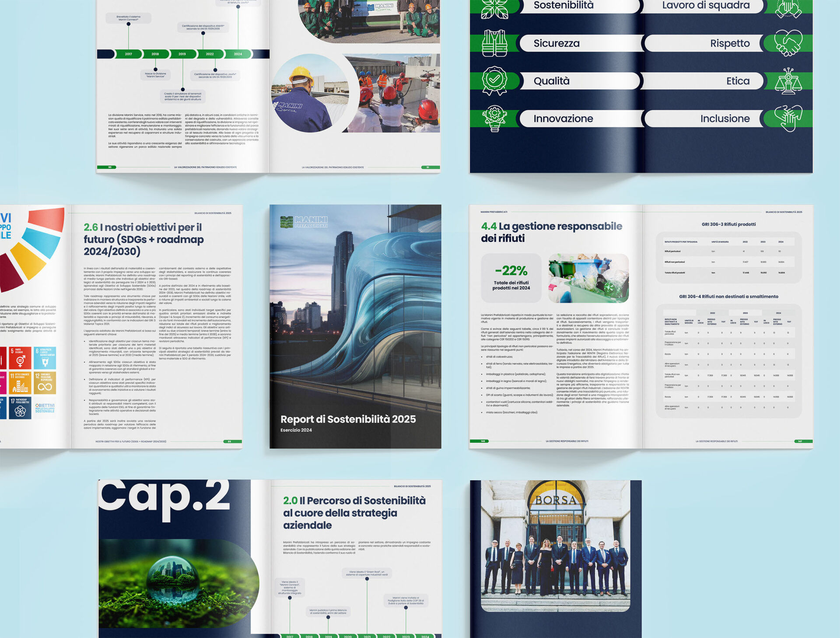Click the SDG 5 gender equality icon

20,358
